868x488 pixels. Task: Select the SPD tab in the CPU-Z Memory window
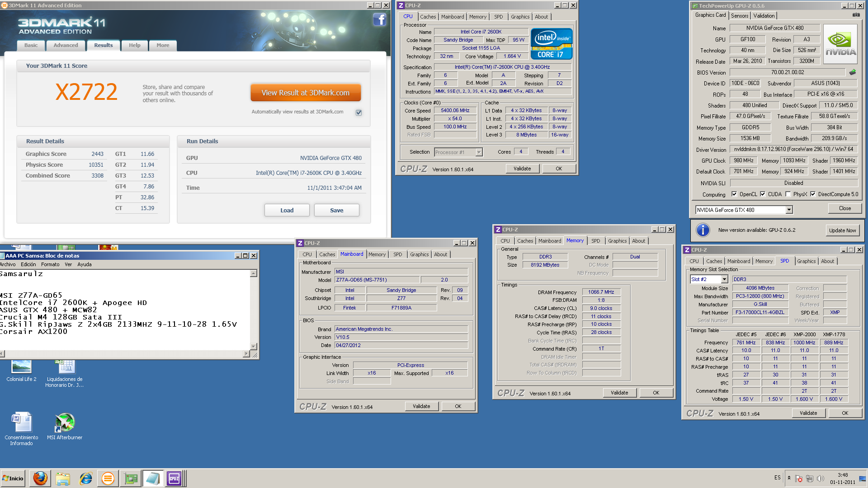coord(596,241)
